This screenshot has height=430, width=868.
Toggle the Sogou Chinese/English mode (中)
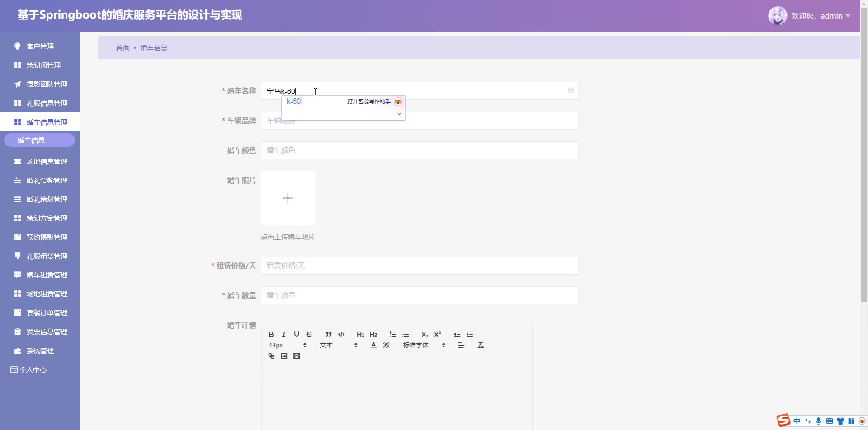[797, 421]
